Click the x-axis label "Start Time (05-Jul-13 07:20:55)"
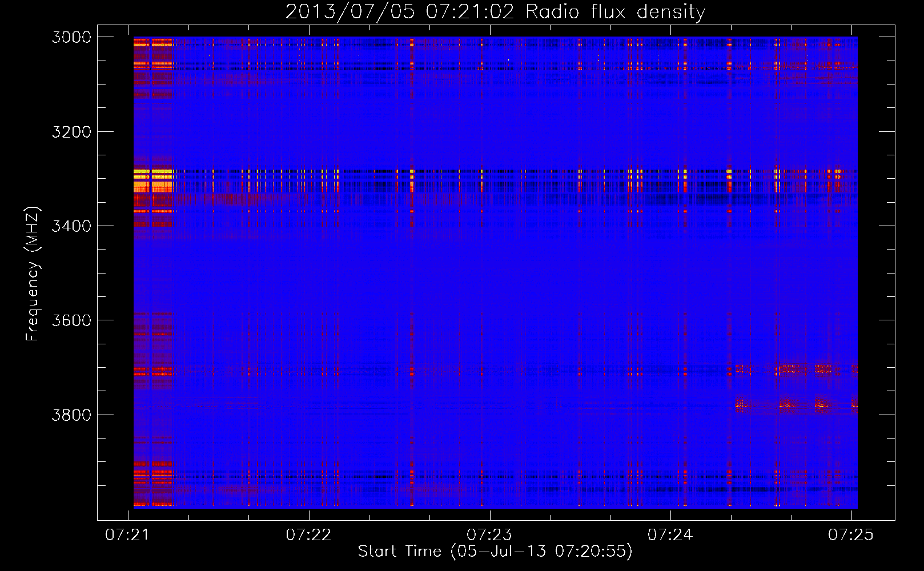This screenshot has width=924, height=571. coord(495,552)
